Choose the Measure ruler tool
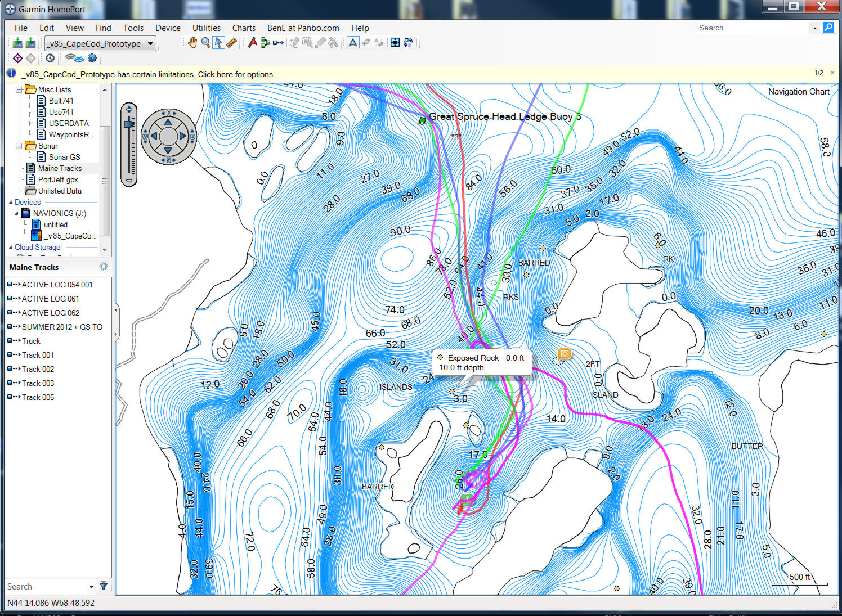 click(x=231, y=43)
